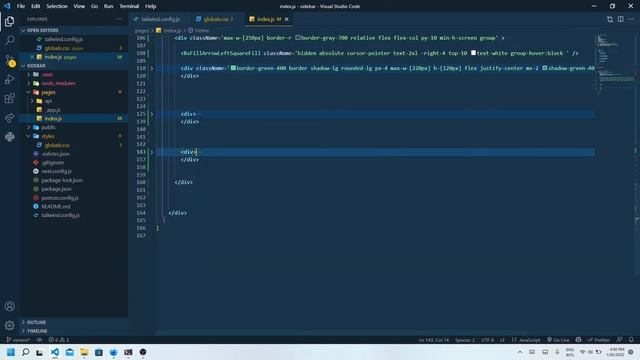Open README.md in the file tree
Screen dimensions: 640x360
click(56, 207)
